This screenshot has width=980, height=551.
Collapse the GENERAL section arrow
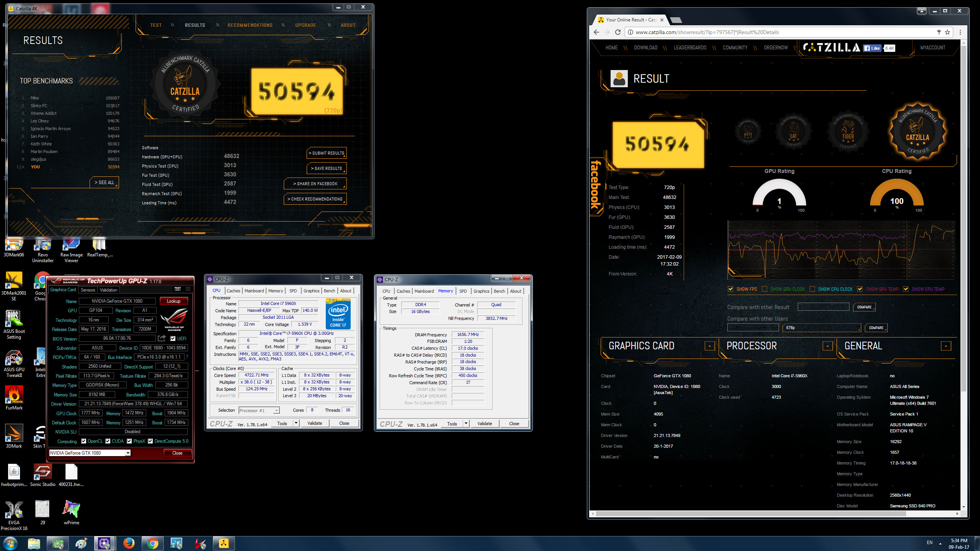click(946, 346)
